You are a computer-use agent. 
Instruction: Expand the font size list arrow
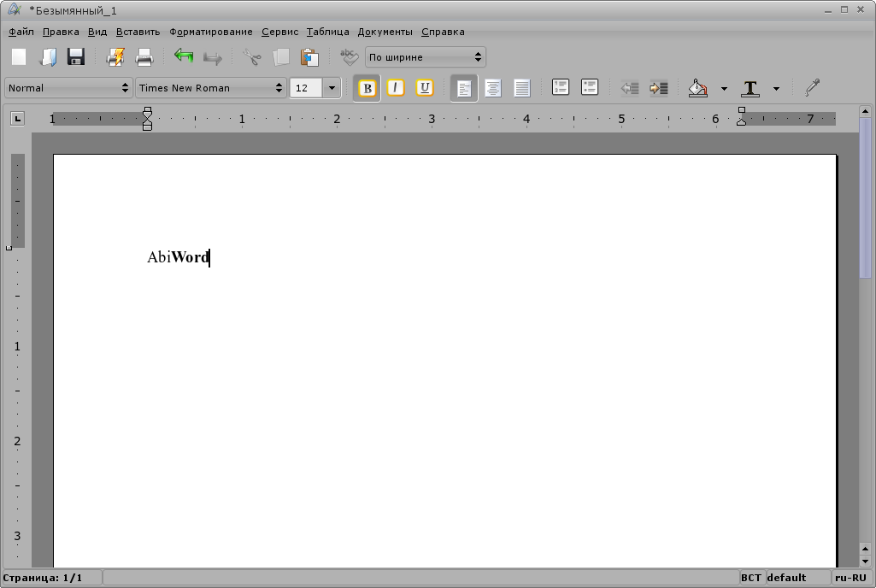332,88
